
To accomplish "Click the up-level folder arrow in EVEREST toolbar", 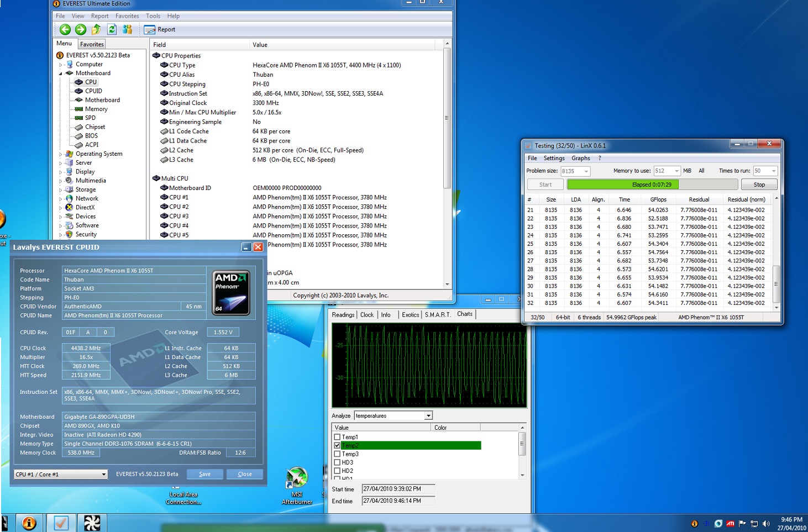I will (x=96, y=29).
